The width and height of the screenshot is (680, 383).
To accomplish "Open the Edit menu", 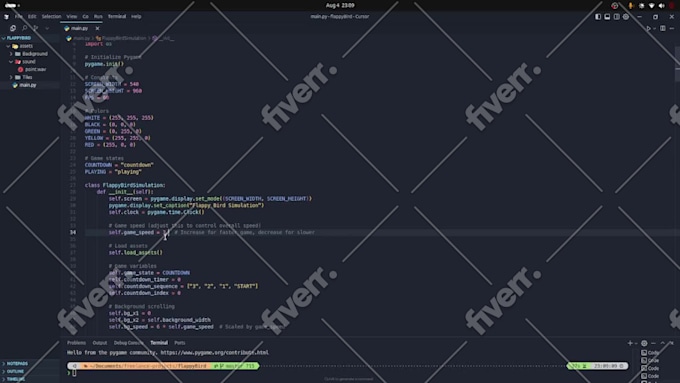I will coord(32,16).
